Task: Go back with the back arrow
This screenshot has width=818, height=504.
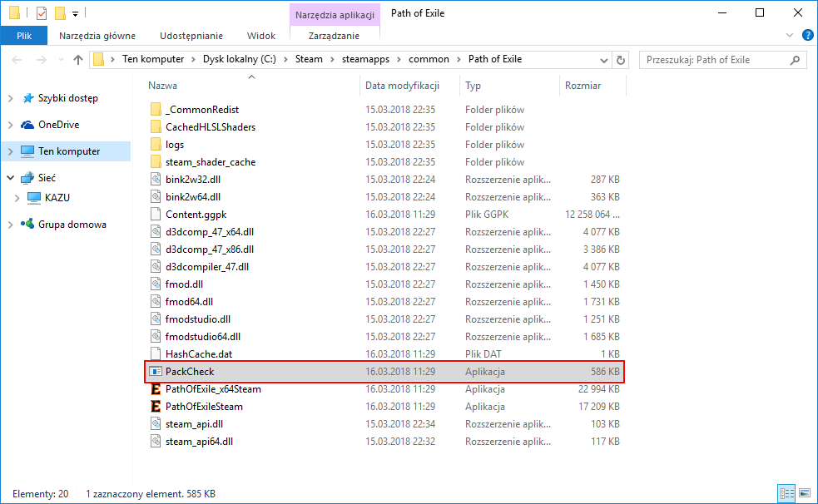Action: point(17,60)
